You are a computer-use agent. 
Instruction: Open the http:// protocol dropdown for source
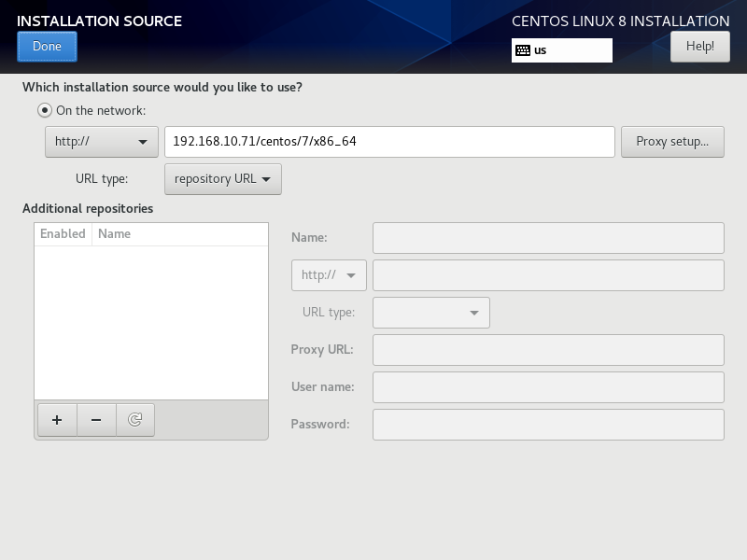101,142
